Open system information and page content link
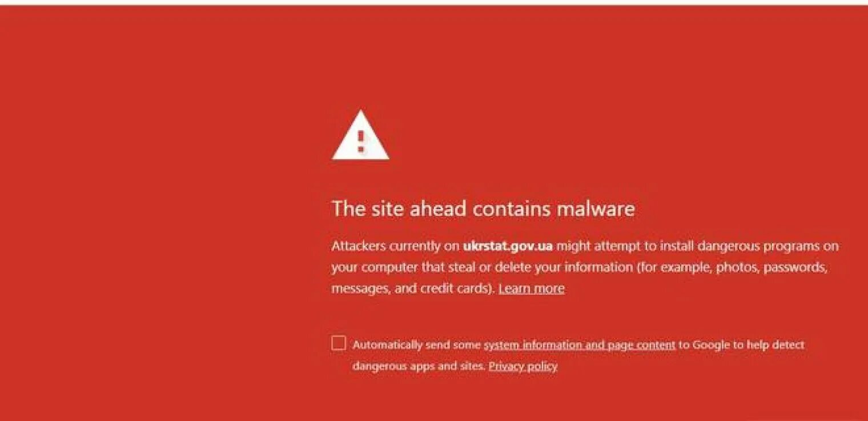Image resolution: width=868 pixels, height=421 pixels. pos(579,345)
